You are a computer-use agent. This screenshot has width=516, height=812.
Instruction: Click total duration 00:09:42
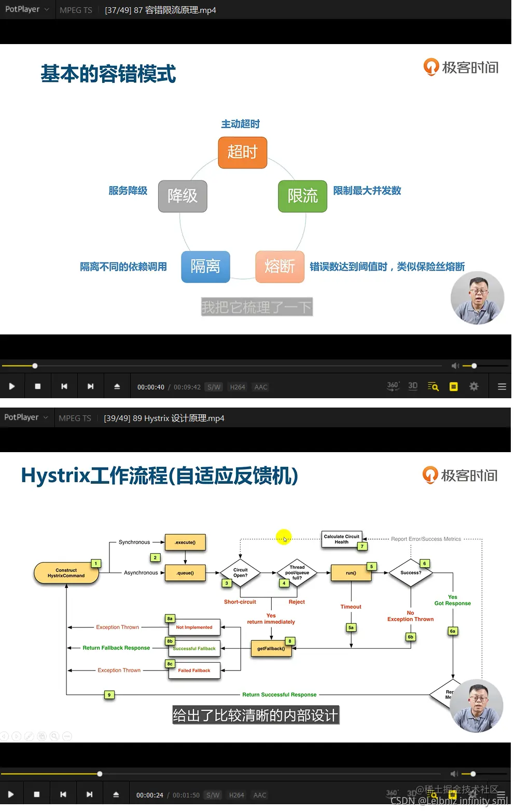point(187,387)
